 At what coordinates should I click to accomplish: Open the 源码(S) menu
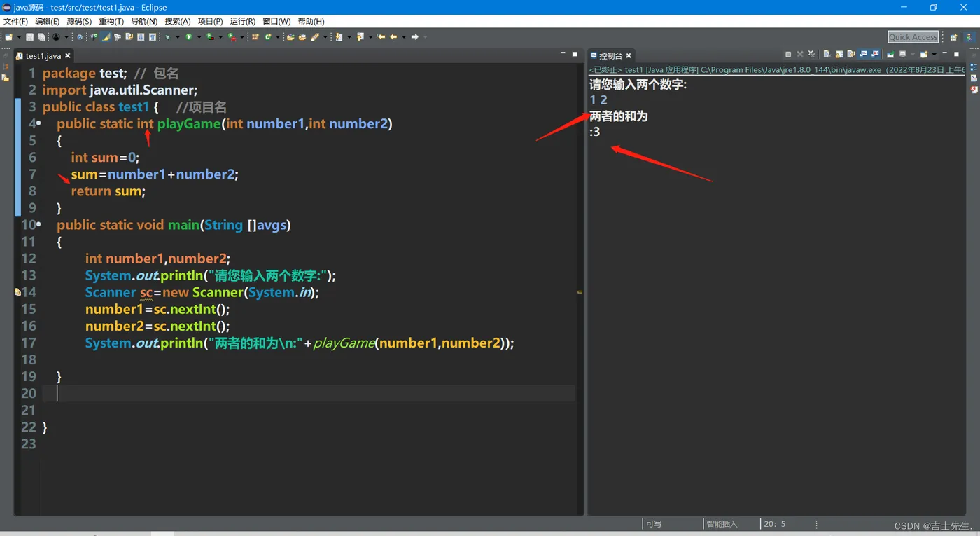pos(79,22)
